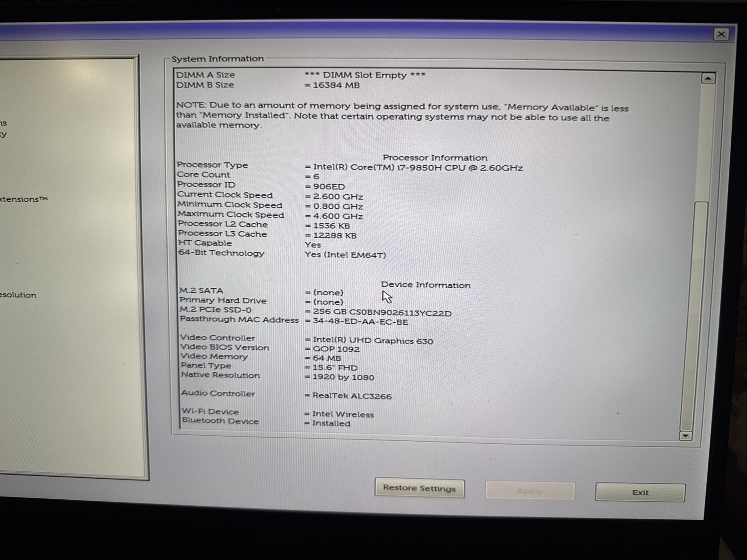Select the '= Installed' Bluetooth value
This screenshot has width=747, height=560.
pyautogui.click(x=327, y=424)
